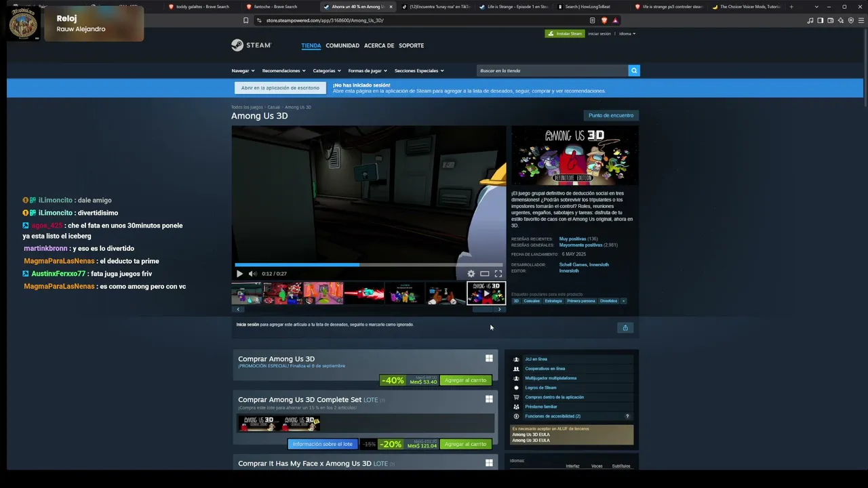868x488 pixels.
Task: Open a new browser tab with plus
Action: pyautogui.click(x=791, y=7)
